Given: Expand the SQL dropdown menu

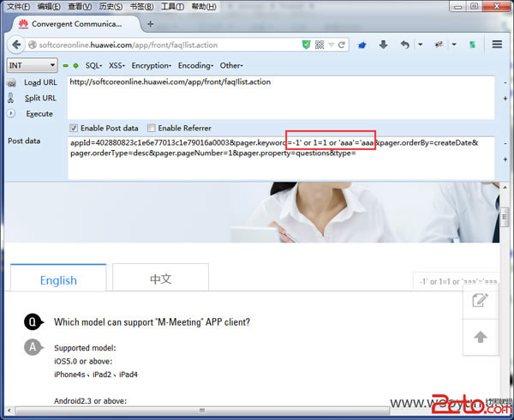Looking at the screenshot, I should pyautogui.click(x=94, y=65).
